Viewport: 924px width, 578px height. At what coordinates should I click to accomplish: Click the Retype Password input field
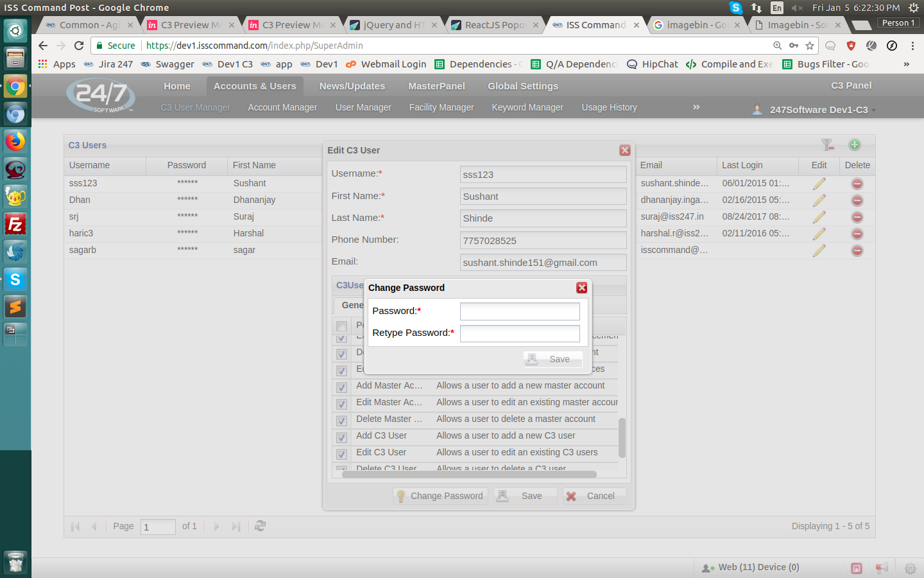[x=520, y=333]
